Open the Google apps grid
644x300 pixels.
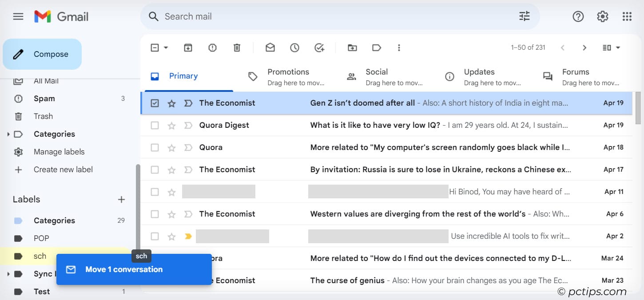[627, 16]
